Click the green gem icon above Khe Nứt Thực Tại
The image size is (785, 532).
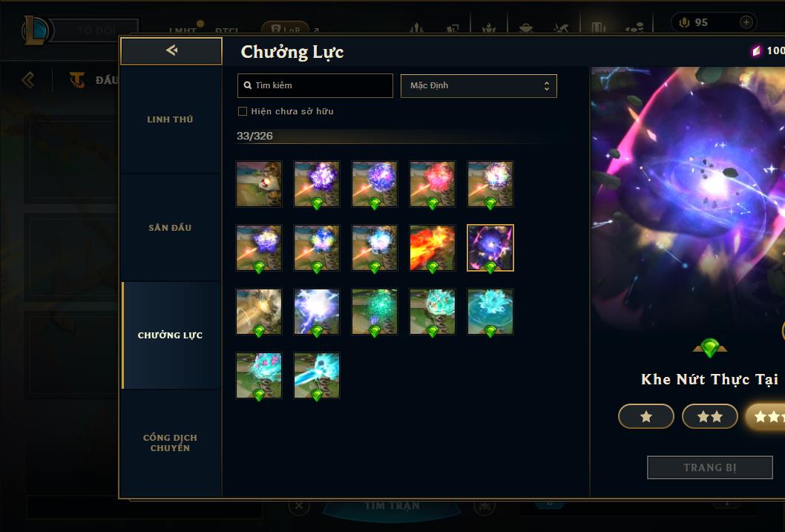709,347
